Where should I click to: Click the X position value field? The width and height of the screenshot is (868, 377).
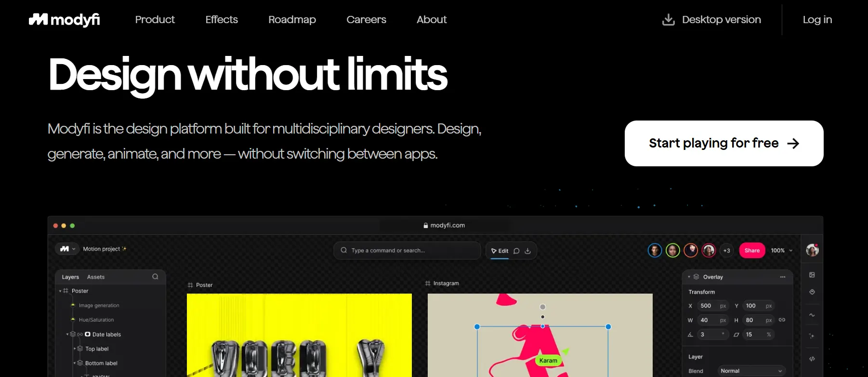tap(712, 306)
